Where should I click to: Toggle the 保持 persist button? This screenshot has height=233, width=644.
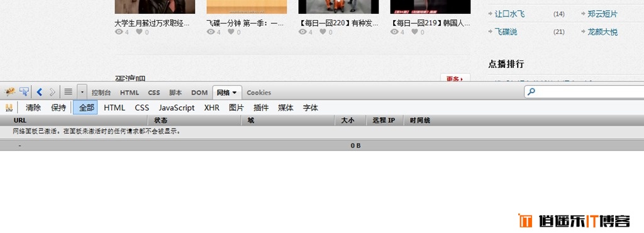tap(58, 108)
